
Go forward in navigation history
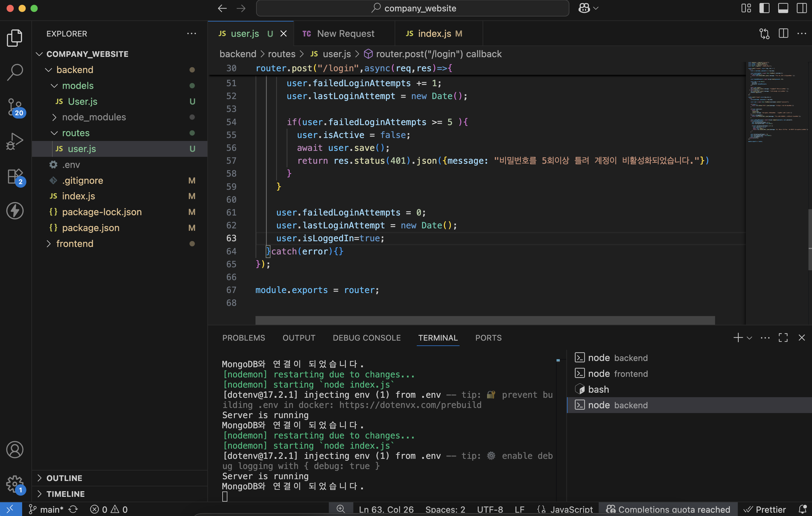tap(241, 8)
